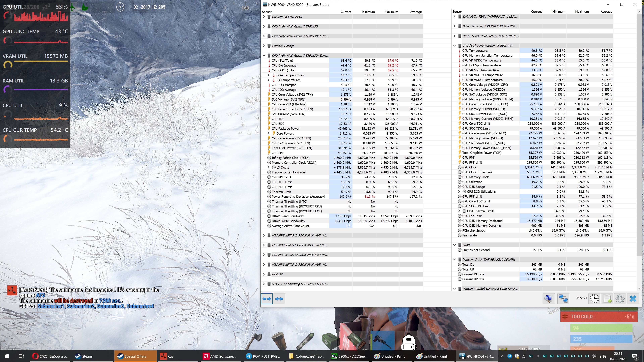Open HWiNFO sensor settings gear
Image resolution: width=644 pixels, height=362 pixels.
pos(620,298)
